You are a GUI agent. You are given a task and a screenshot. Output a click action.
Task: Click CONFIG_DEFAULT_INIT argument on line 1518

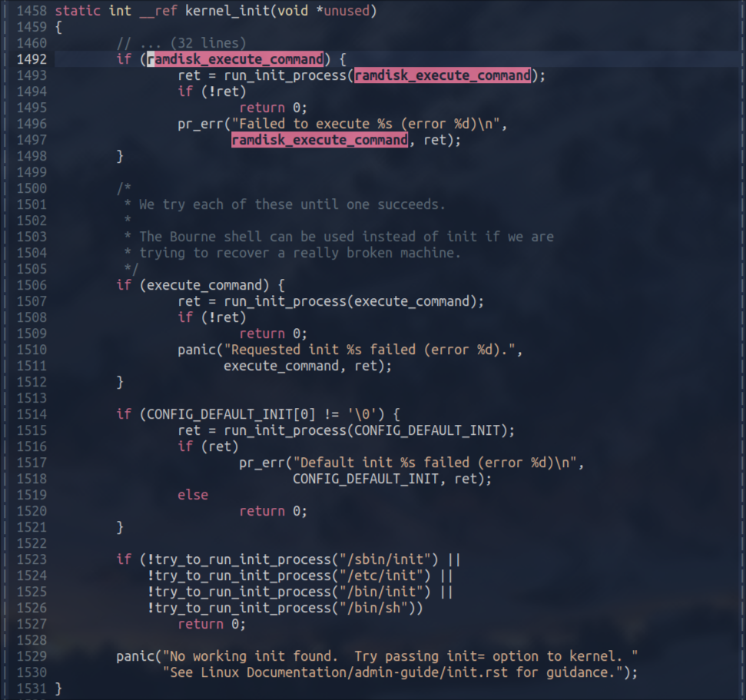[x=369, y=479]
